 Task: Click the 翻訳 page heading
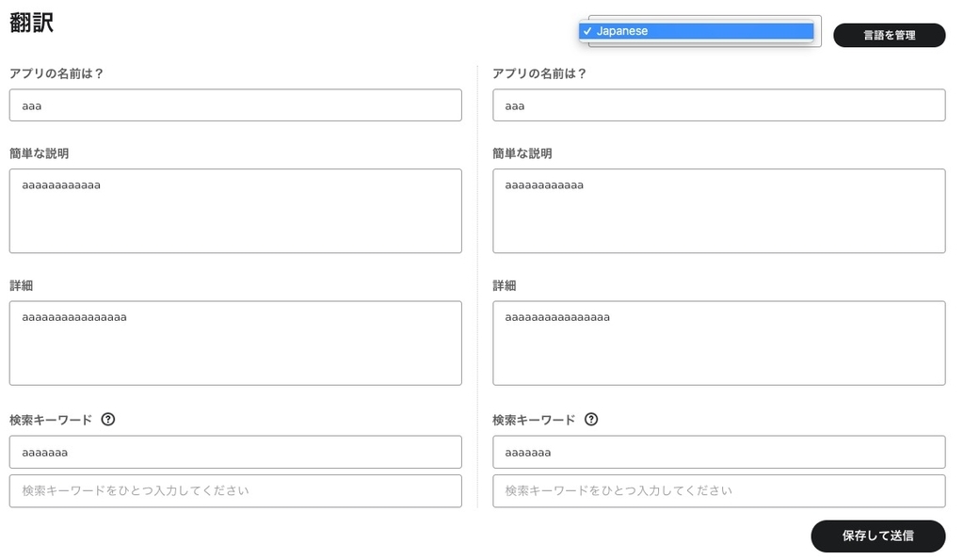[x=32, y=23]
